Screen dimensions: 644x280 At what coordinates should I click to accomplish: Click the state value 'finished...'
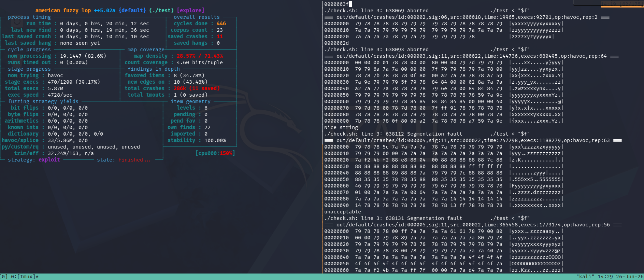(134, 160)
